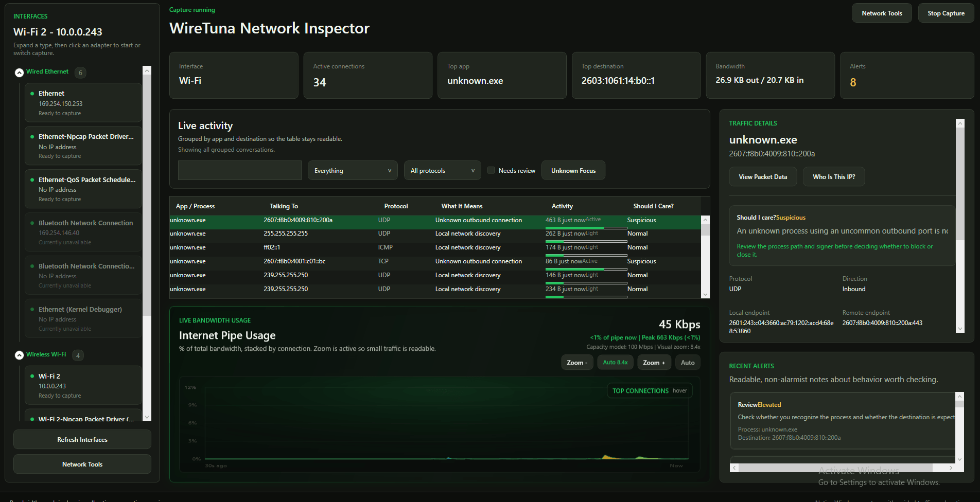Screen dimensions: 980x502
Task: Click the App / Process column header
Action: (195, 206)
